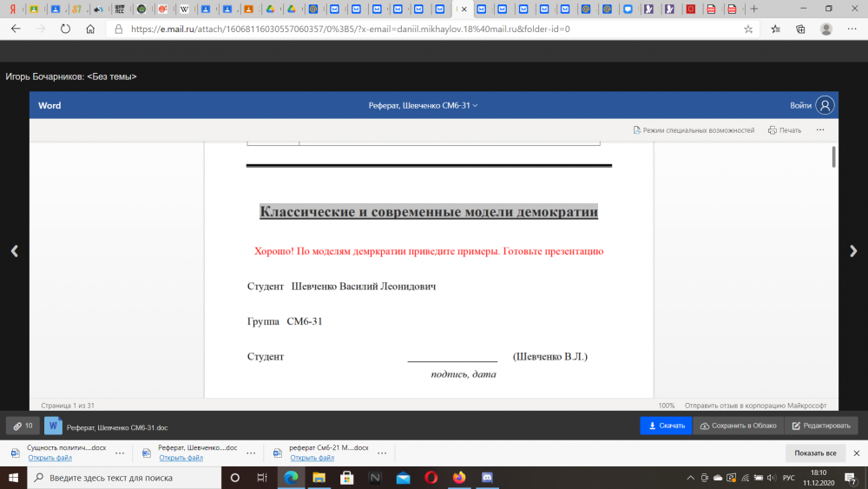The height and width of the screenshot is (489, 868).
Task: Click the Скачать download button
Action: tap(666, 426)
